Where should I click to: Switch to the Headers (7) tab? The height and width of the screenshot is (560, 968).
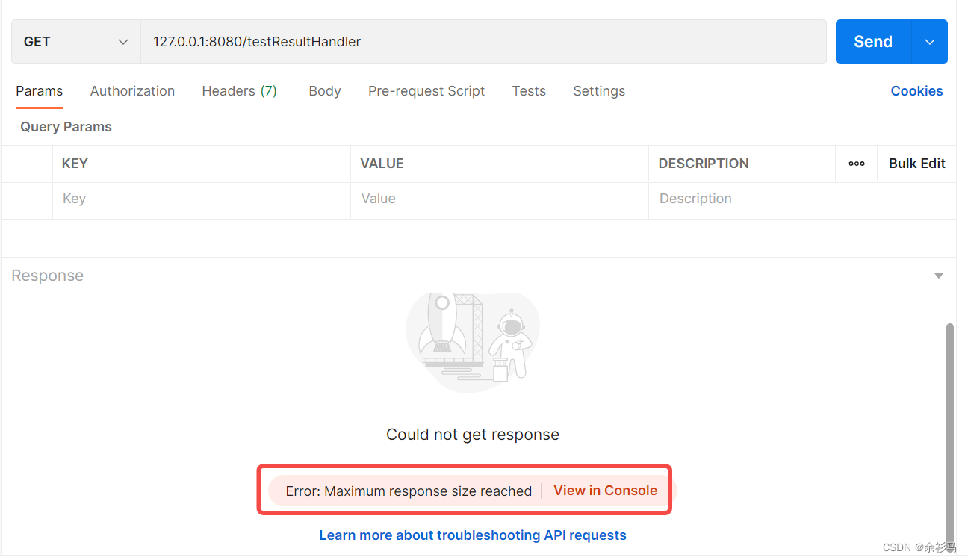point(239,90)
